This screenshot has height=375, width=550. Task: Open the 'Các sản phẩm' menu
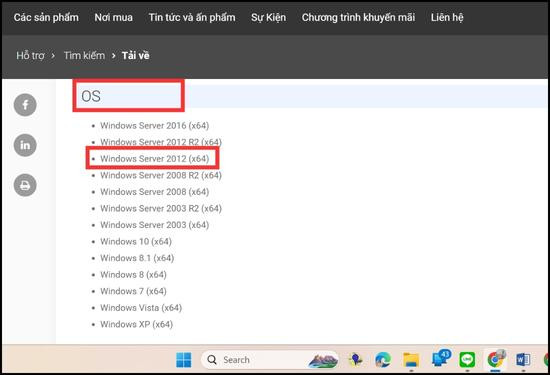pyautogui.click(x=46, y=17)
